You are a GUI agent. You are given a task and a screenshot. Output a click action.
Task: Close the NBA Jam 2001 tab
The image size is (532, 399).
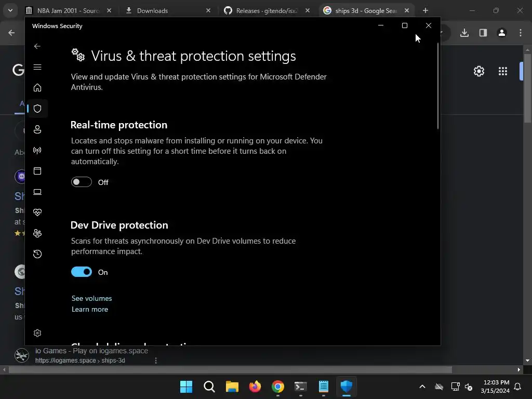tap(109, 10)
